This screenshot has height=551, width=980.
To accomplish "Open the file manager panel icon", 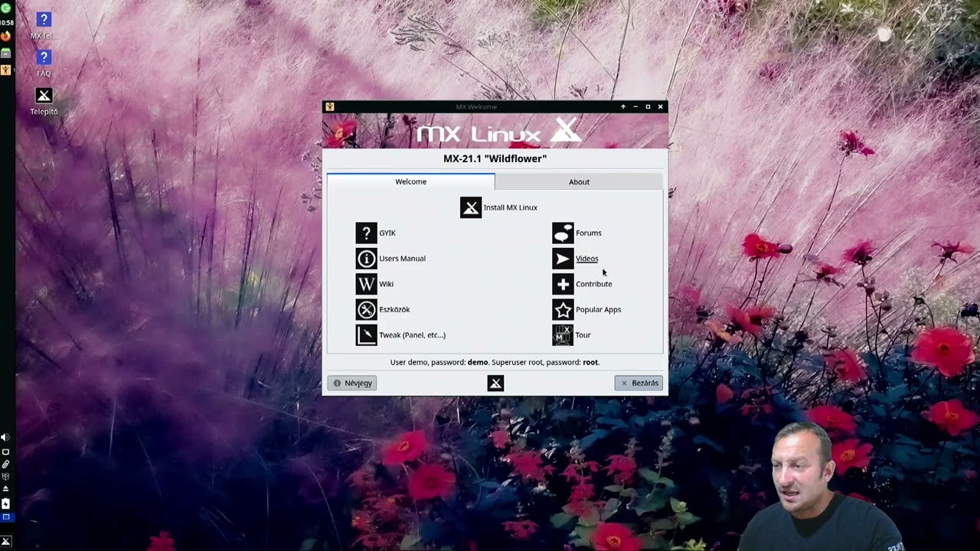I will coord(5,54).
